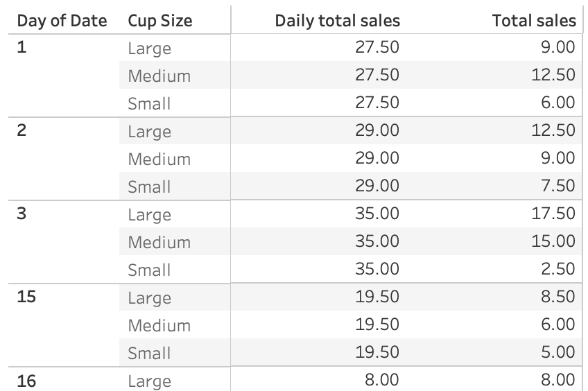
Task: Click the day 2 row label
Action: 21,130
